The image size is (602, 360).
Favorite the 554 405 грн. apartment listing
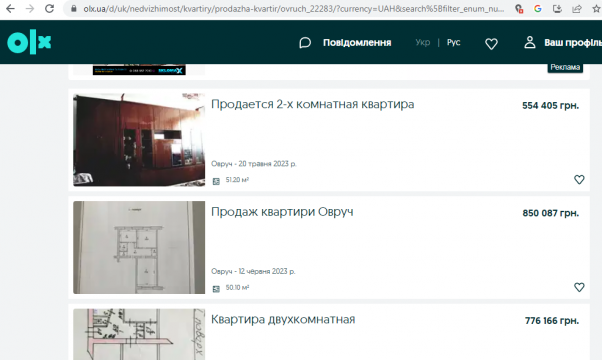click(x=579, y=179)
